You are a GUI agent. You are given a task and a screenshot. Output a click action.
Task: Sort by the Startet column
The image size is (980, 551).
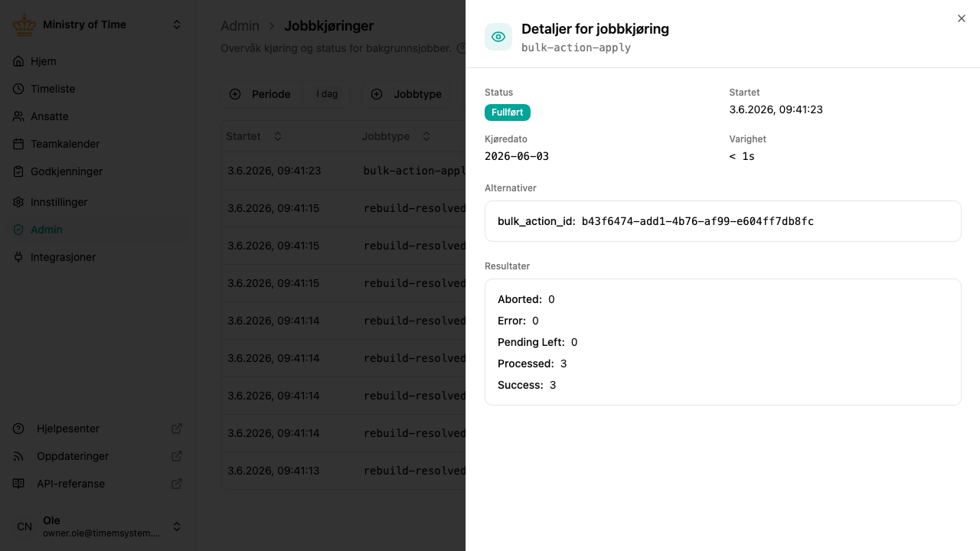(254, 136)
